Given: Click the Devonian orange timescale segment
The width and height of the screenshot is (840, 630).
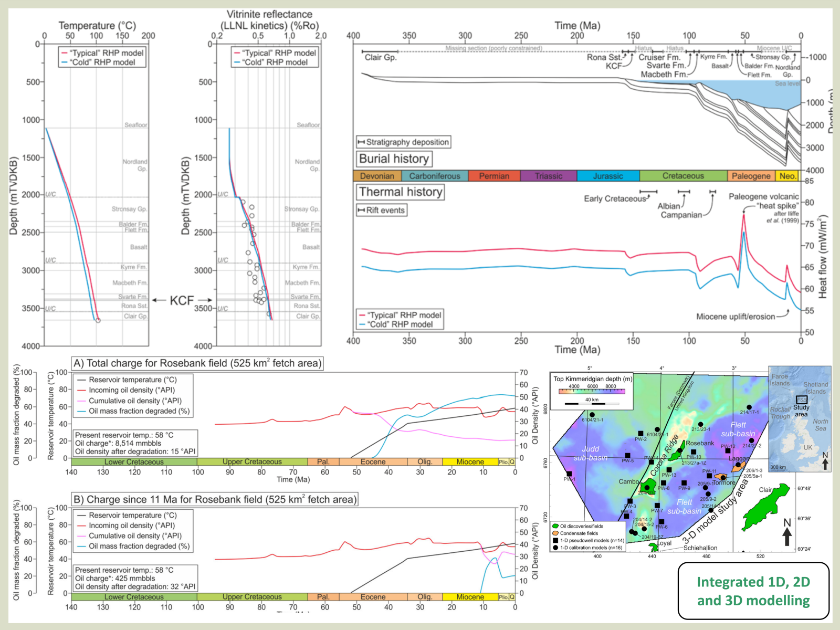Looking at the screenshot, I should click(x=376, y=176).
